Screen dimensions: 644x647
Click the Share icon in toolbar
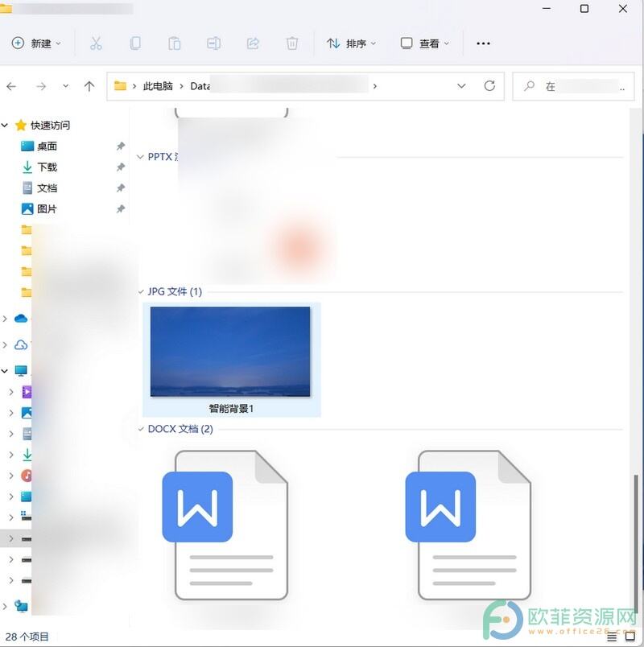pyautogui.click(x=253, y=43)
